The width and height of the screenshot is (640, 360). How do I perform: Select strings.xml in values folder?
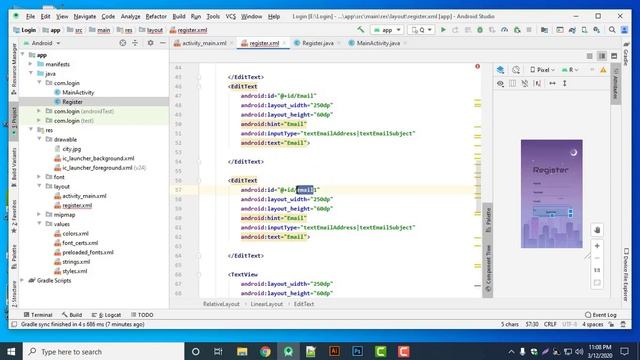(76, 261)
